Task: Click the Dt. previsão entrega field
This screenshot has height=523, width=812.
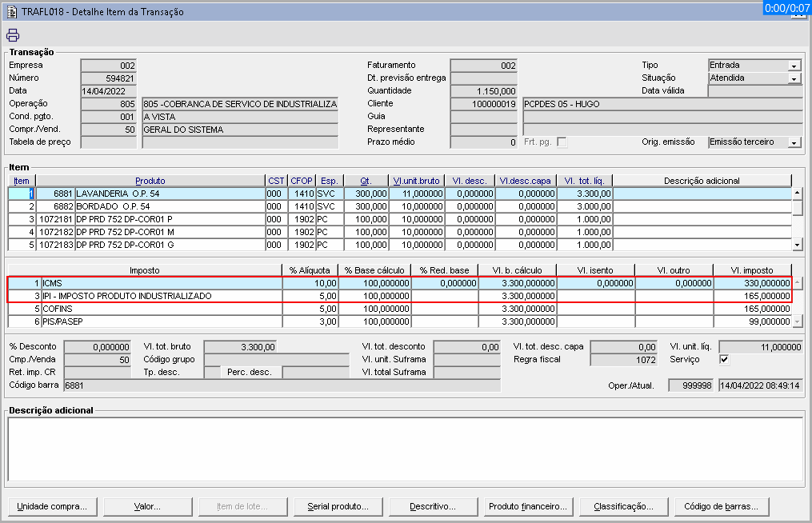Action: 484,78
